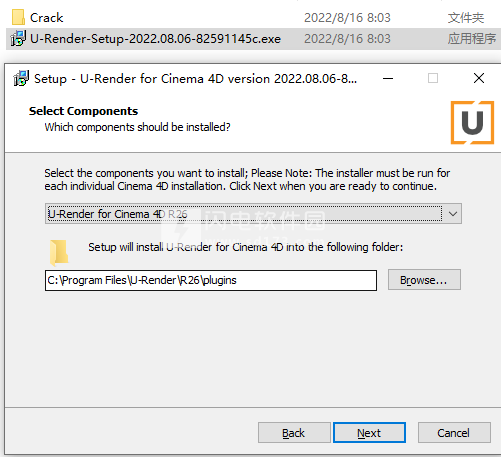Click into the plugins install path field

coord(211,280)
